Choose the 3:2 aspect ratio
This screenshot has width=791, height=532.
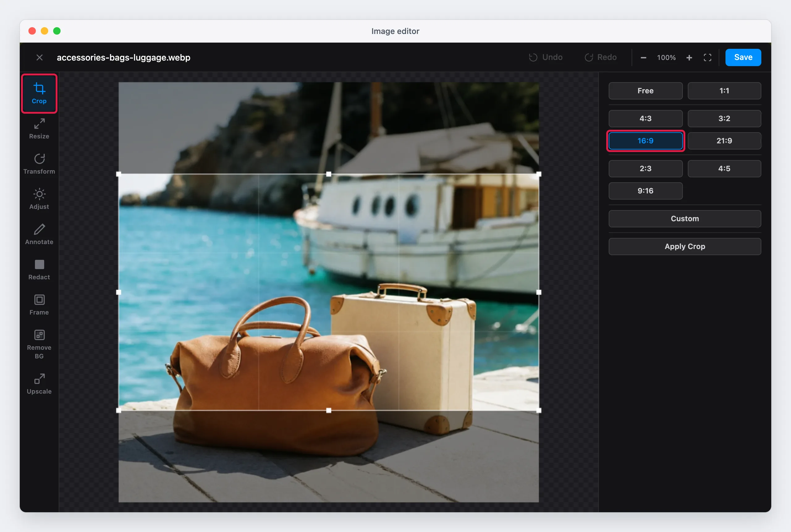coord(724,118)
